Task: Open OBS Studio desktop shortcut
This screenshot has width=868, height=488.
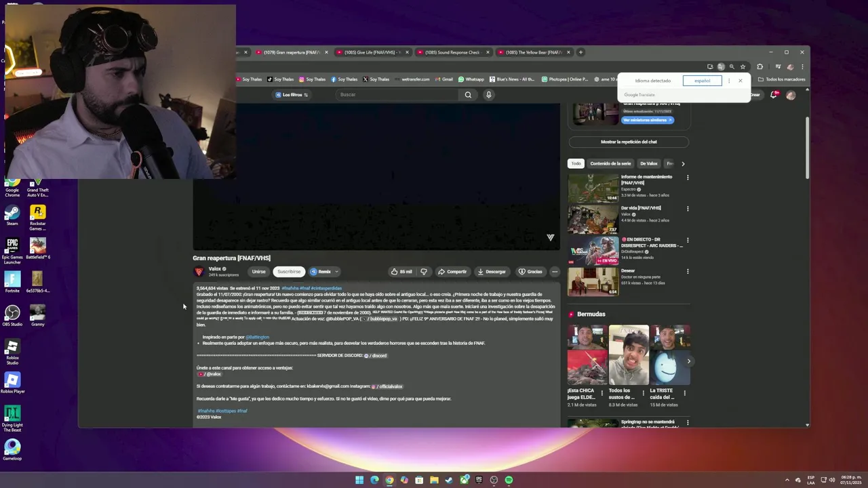Action: [12, 316]
